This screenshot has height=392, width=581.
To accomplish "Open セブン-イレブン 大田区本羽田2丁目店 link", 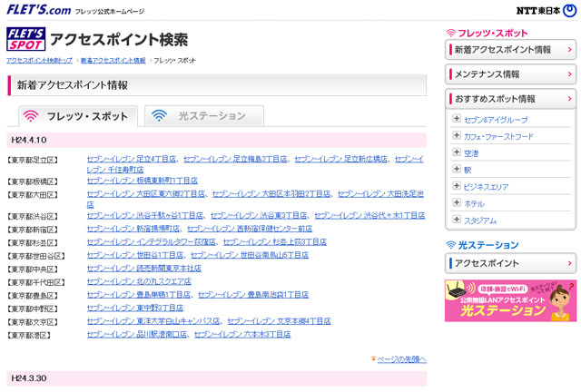I will (x=271, y=194).
